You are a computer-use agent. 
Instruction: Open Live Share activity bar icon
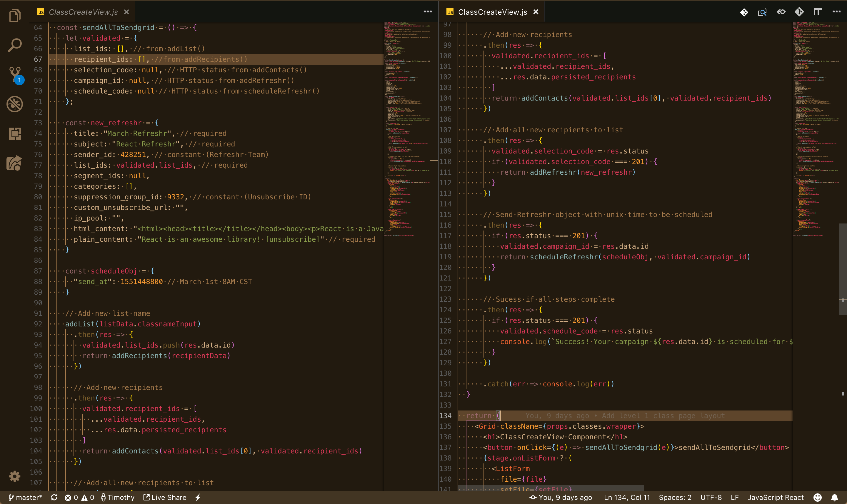click(x=14, y=163)
